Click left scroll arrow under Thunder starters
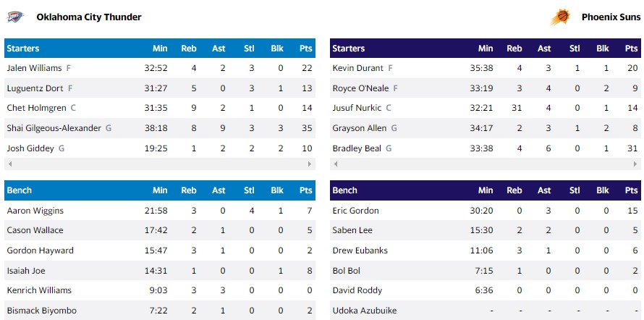Screen dimensions: 644x320 click(9, 164)
